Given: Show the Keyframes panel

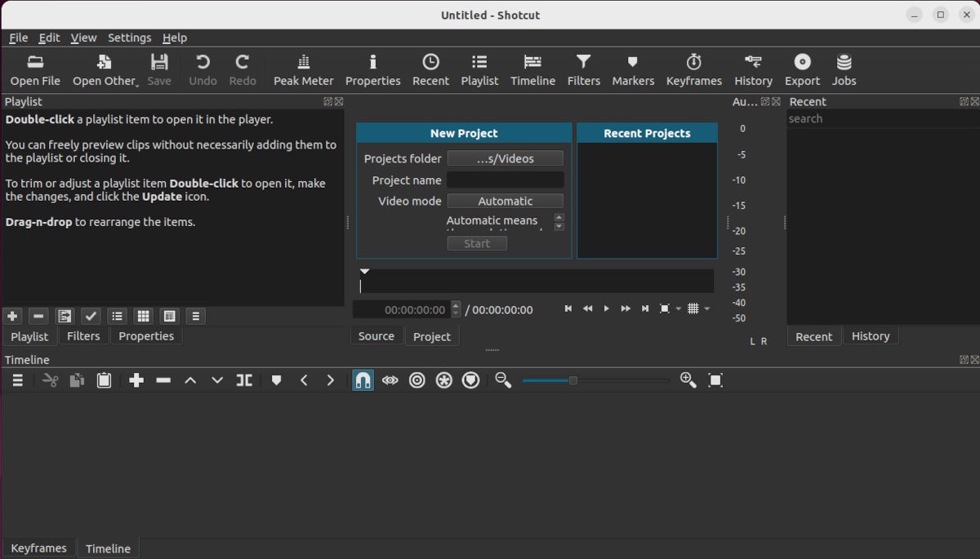Looking at the screenshot, I should [693, 69].
